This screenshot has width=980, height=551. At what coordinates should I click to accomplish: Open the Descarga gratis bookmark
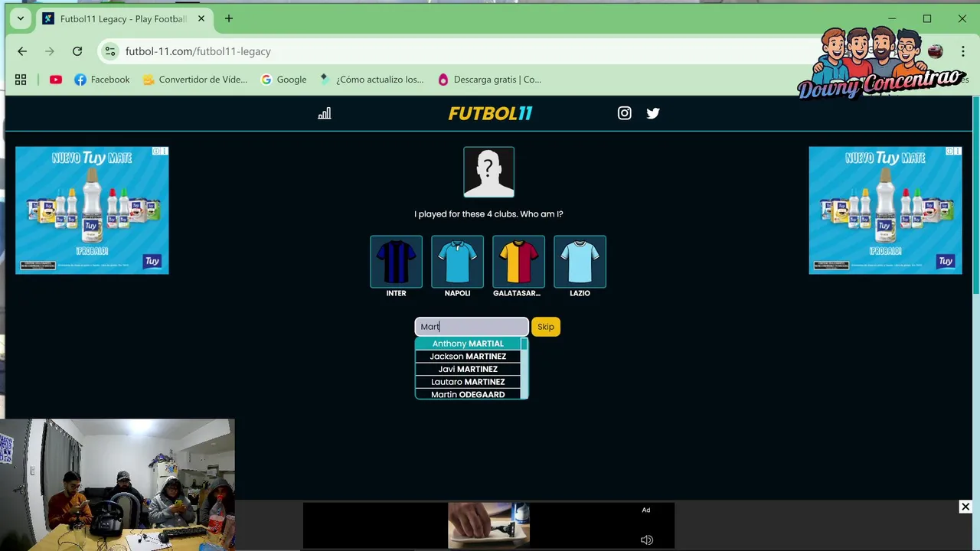[x=489, y=80]
